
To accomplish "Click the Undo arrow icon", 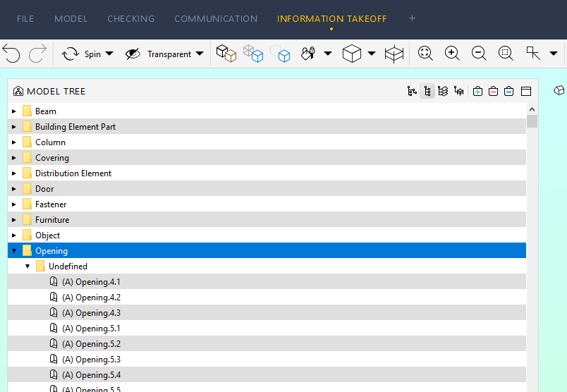I will [x=11, y=54].
